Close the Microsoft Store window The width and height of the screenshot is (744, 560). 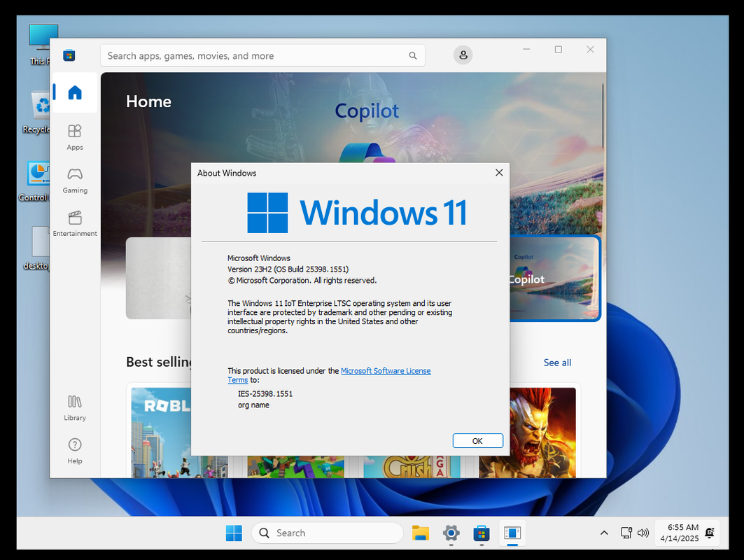pyautogui.click(x=590, y=50)
